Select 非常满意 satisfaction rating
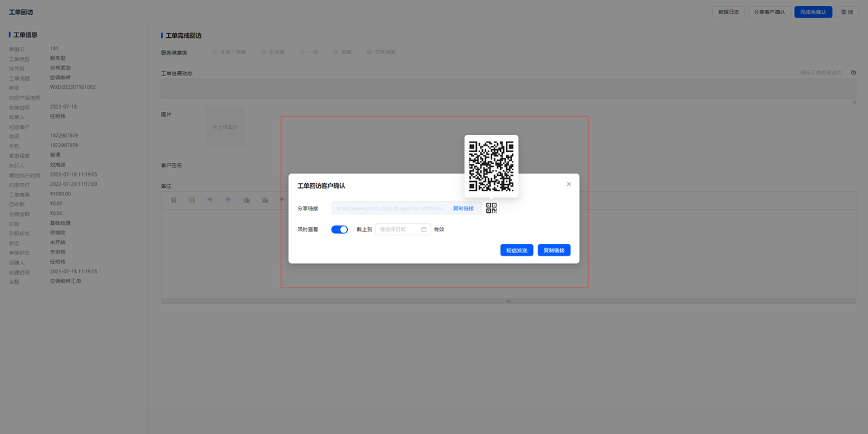Image resolution: width=868 pixels, height=434 pixels. point(381,52)
